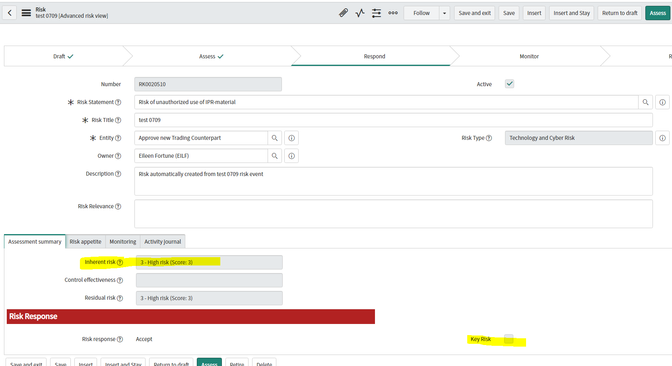Screen dimensions: 672x366
Task: Click the Residual risk value field
Action: (x=209, y=298)
